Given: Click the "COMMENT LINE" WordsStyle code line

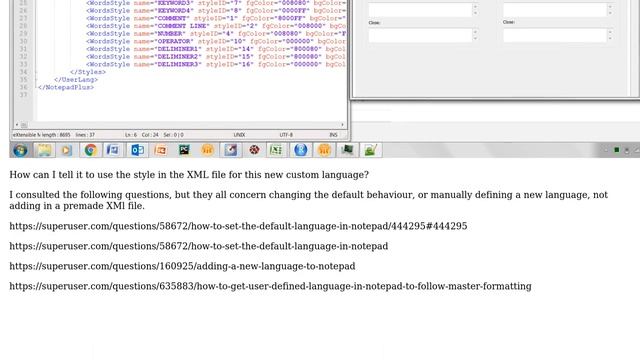Looking at the screenshot, I should click(x=216, y=26).
